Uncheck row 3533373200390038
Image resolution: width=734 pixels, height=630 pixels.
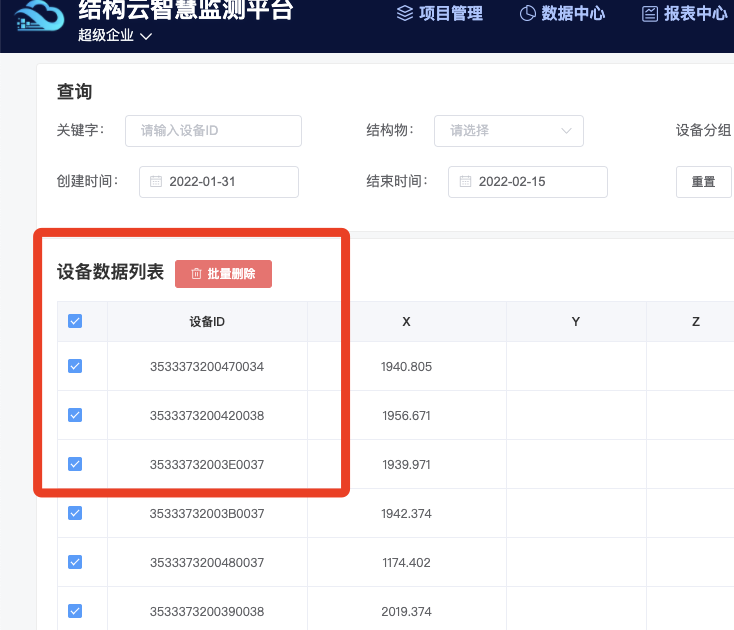(75, 611)
